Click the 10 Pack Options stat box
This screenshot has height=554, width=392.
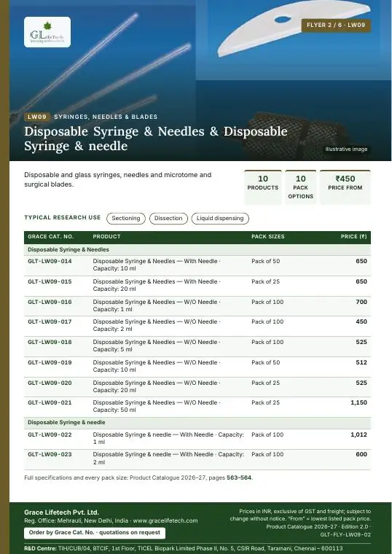(x=300, y=187)
